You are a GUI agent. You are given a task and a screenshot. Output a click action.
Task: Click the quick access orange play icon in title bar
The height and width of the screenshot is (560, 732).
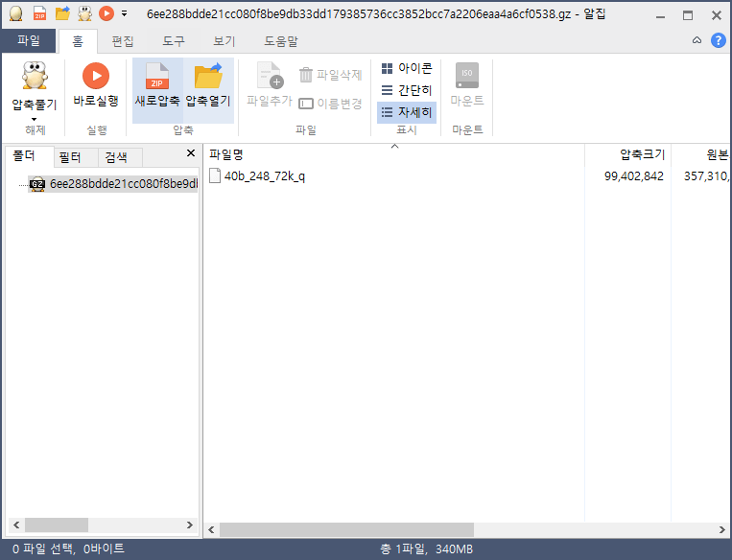tap(106, 14)
